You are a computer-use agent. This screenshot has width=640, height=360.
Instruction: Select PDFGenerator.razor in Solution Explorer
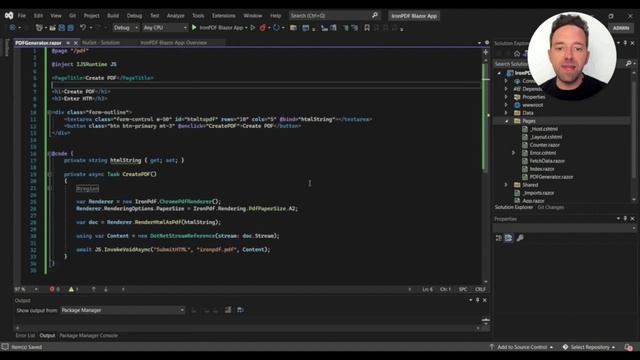pyautogui.click(x=551, y=177)
